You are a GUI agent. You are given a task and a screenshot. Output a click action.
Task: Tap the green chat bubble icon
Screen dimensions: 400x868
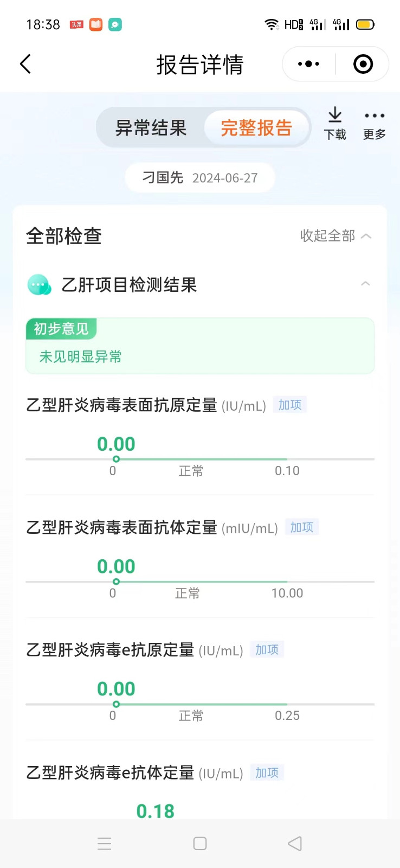(x=39, y=285)
